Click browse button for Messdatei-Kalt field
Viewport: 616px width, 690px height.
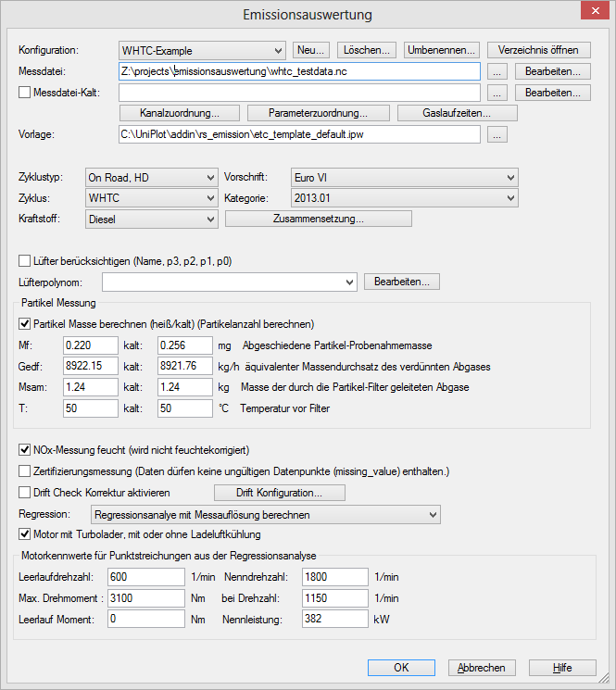coord(497,93)
